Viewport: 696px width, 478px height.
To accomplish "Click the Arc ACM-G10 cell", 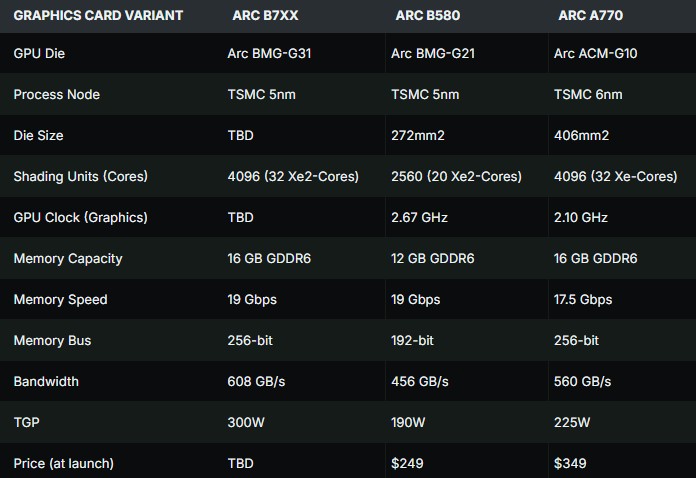I will (595, 53).
